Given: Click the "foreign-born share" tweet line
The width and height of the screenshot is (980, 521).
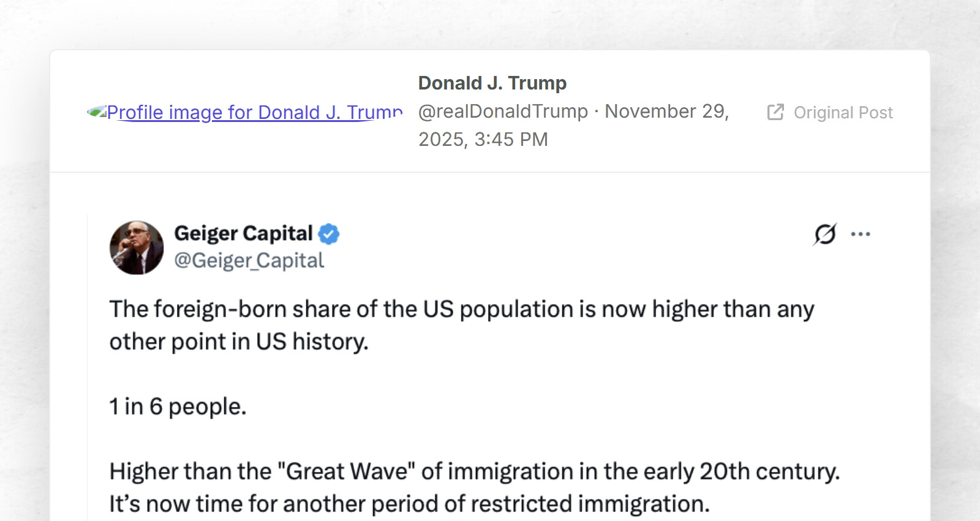Looking at the screenshot, I should pos(461,310).
